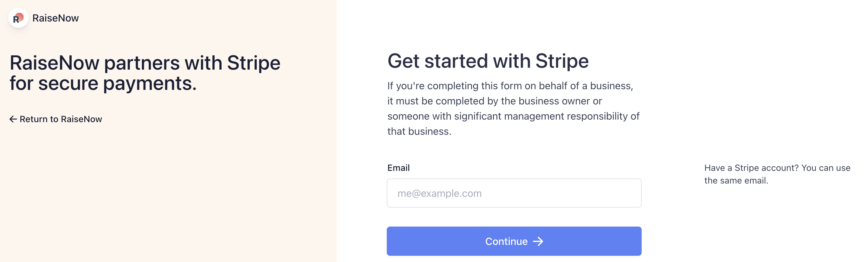Focus the Email input field
The width and height of the screenshot is (868, 262).
pos(514,193)
